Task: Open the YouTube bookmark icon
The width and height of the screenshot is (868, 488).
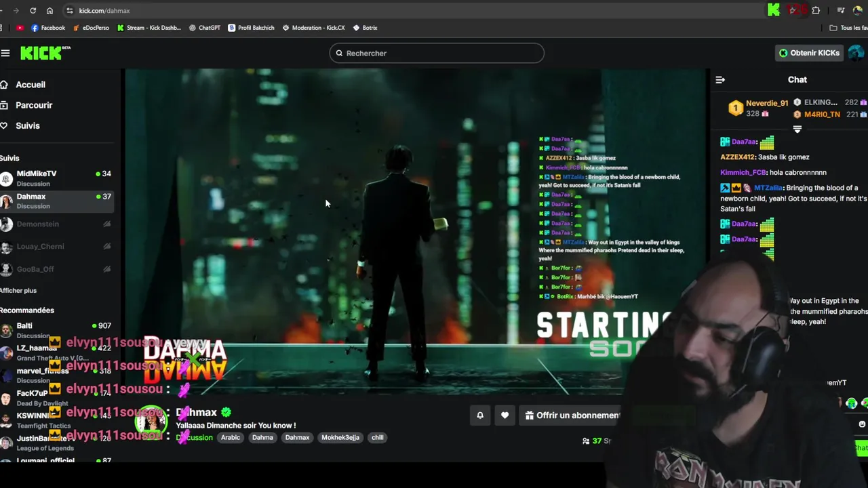Action: click(20, 28)
